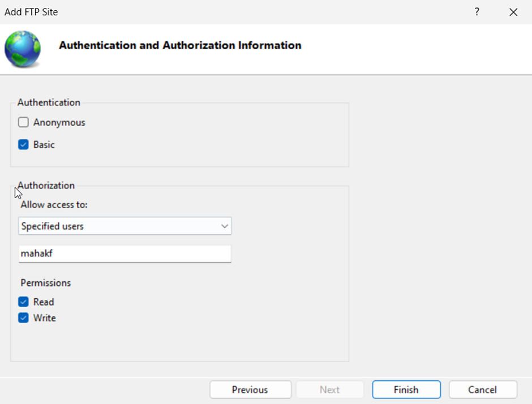The width and height of the screenshot is (532, 404).
Task: Enable Anonymous authentication checkbox
Action: 23,122
